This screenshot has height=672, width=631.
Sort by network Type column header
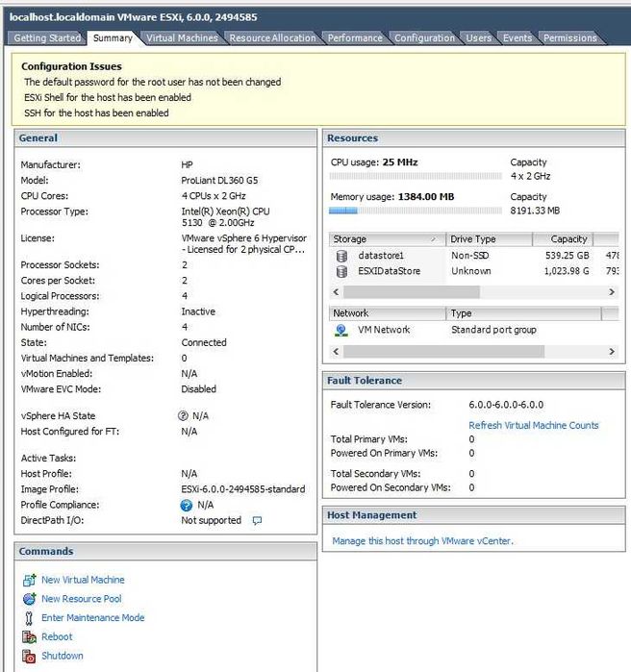point(524,313)
